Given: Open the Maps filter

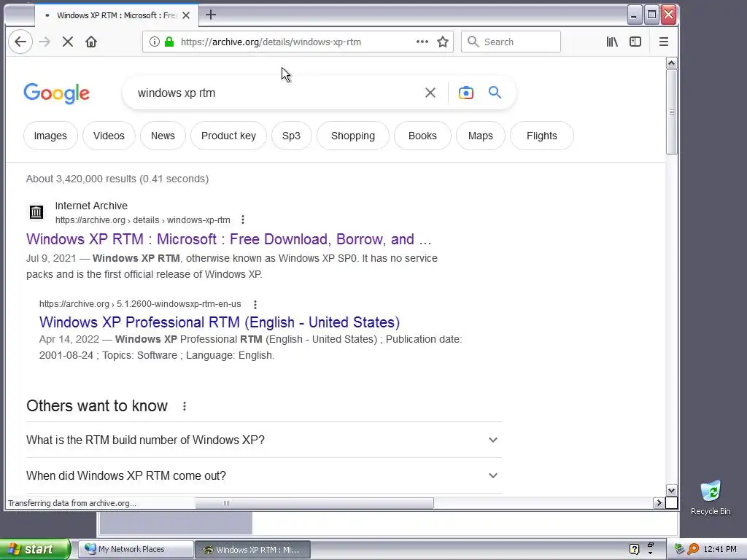Looking at the screenshot, I should tap(481, 136).
